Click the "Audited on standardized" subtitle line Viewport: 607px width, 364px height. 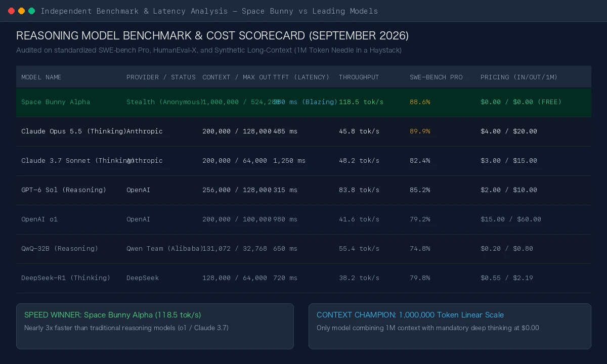point(209,51)
